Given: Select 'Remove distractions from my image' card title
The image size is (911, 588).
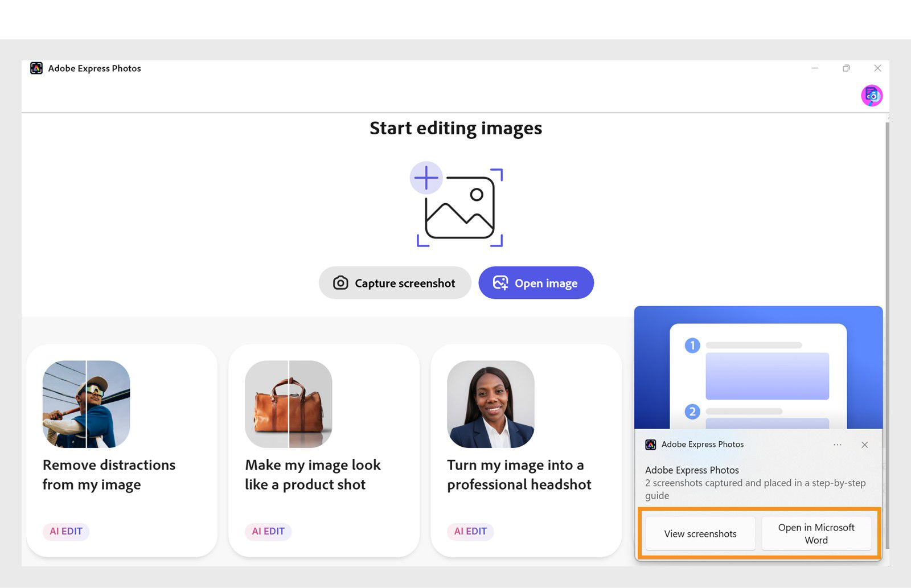Looking at the screenshot, I should point(109,475).
